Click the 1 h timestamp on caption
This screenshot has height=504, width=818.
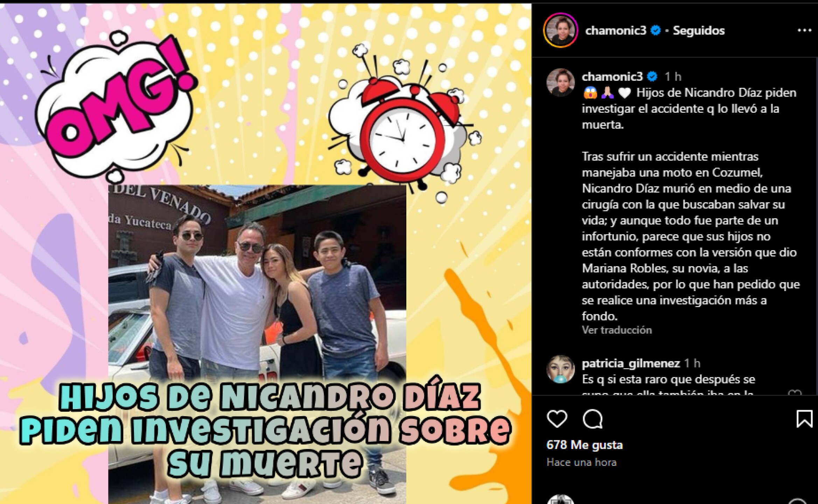click(x=673, y=76)
